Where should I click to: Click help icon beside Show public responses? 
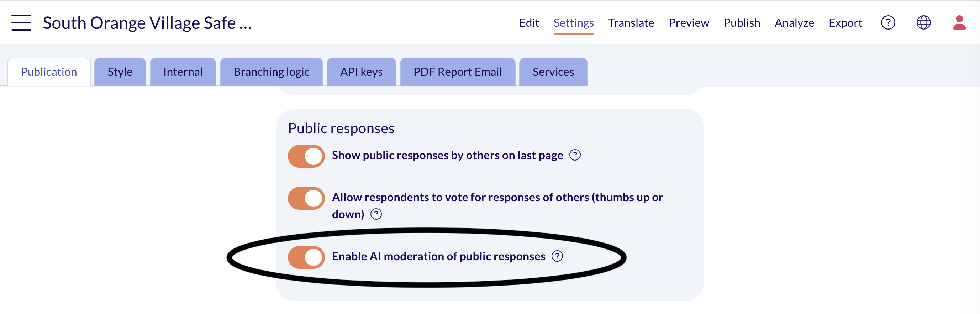coord(575,155)
